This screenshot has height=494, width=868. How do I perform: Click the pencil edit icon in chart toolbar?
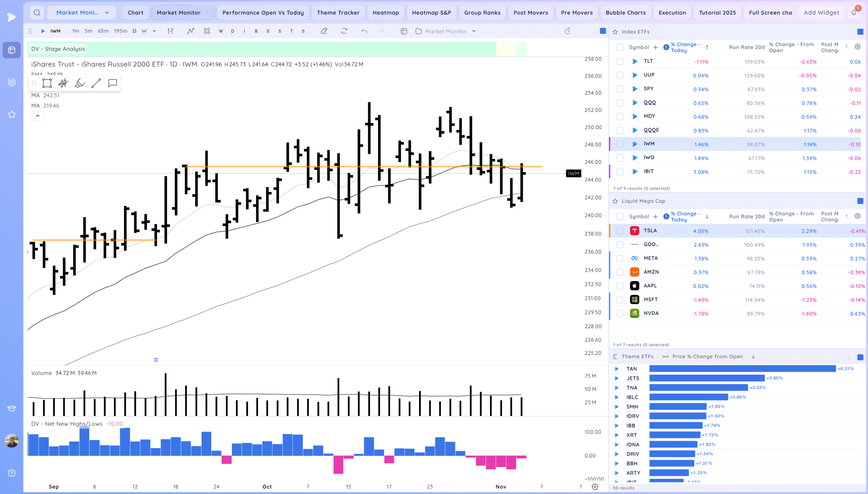[324, 31]
